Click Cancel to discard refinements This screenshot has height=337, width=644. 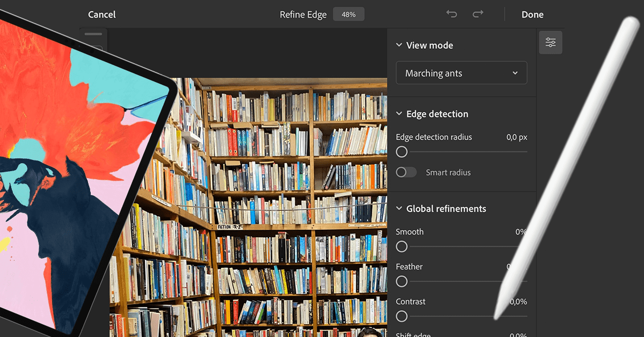pos(101,14)
